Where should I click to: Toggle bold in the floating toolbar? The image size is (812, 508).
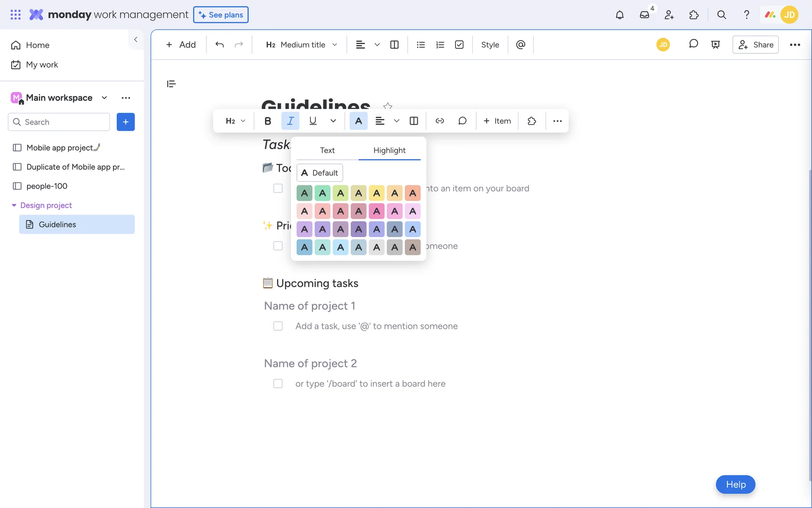point(268,121)
